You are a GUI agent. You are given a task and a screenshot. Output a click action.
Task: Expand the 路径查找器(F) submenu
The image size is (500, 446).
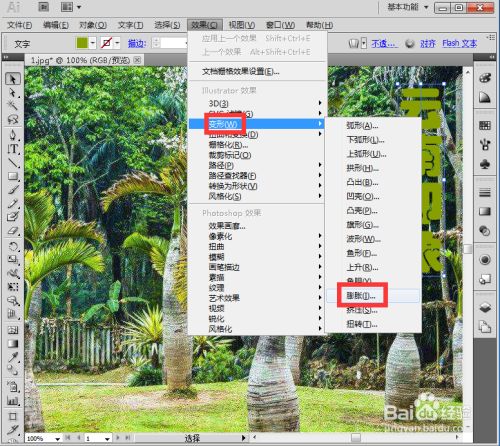pyautogui.click(x=256, y=176)
